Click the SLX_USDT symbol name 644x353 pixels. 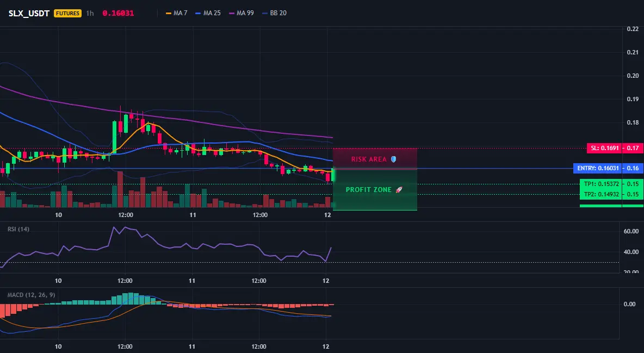pos(29,13)
